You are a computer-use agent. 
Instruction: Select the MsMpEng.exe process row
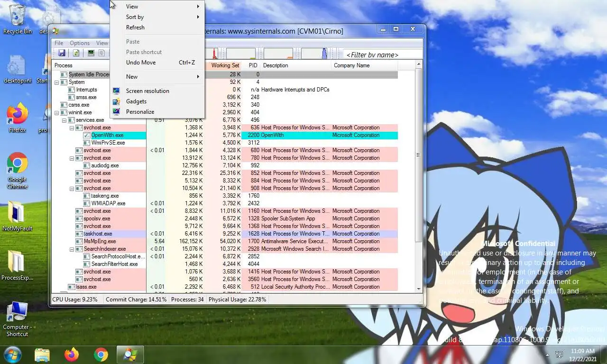coord(225,241)
